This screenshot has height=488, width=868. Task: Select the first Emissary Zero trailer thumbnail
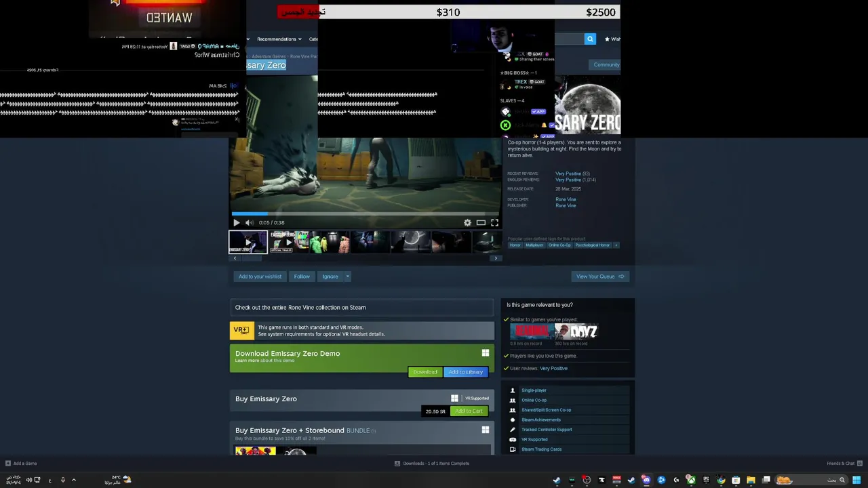(248, 242)
